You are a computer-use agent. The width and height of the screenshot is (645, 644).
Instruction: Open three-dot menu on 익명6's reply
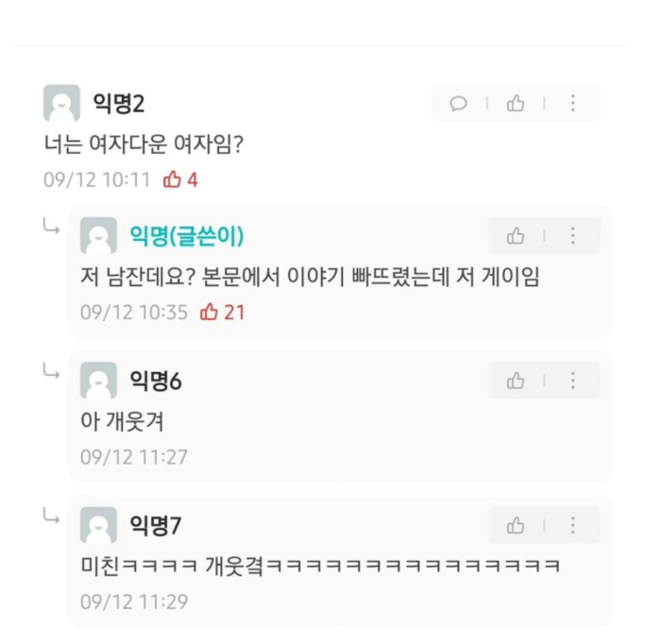pyautogui.click(x=572, y=381)
